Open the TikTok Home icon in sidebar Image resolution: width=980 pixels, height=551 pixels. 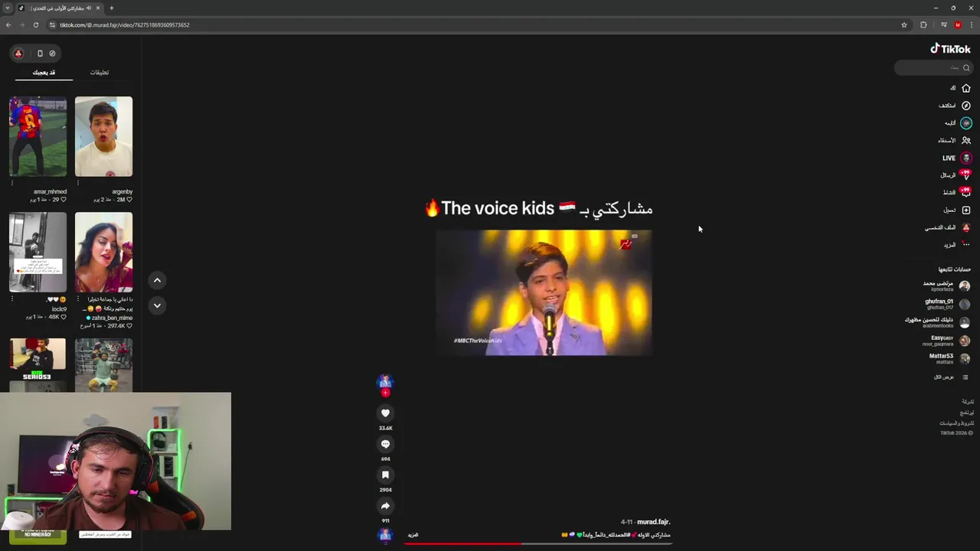tap(966, 88)
